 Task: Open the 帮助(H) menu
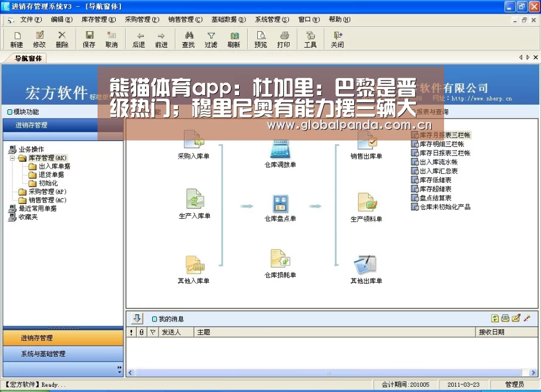pyautogui.click(x=340, y=19)
